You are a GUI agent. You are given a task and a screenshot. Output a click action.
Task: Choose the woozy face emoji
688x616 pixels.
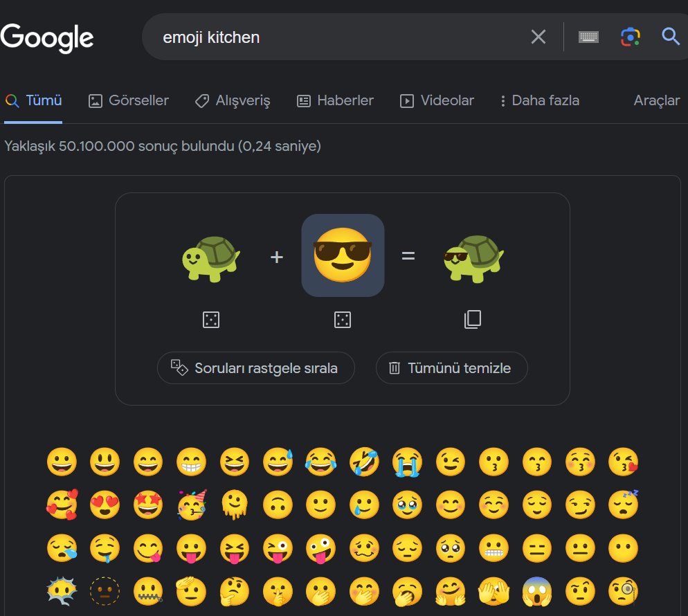[x=364, y=548]
